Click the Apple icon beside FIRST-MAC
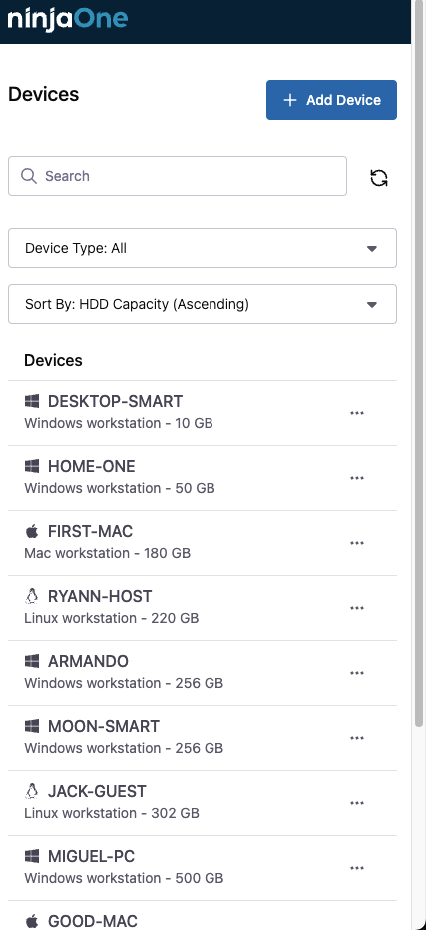Image resolution: width=426 pixels, height=930 pixels. pos(32,531)
